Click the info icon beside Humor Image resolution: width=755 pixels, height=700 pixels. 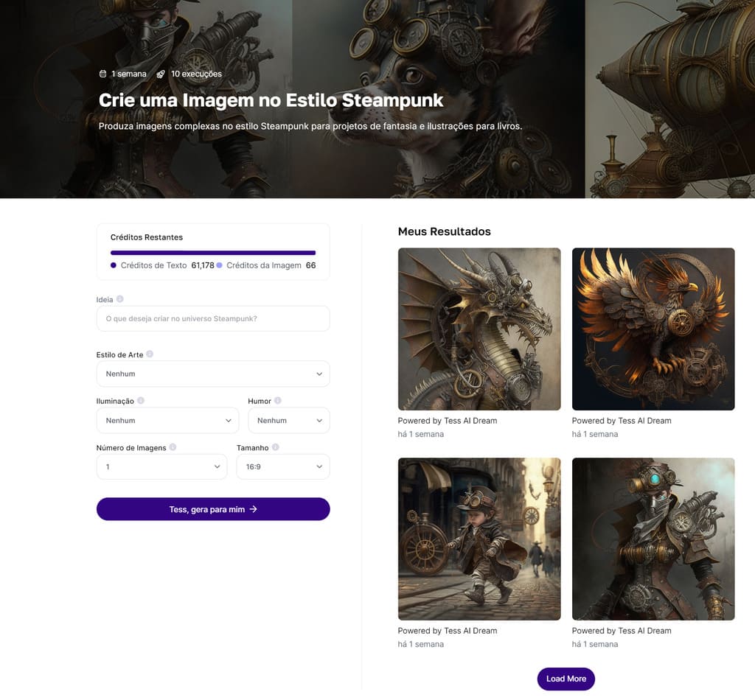pyautogui.click(x=278, y=401)
